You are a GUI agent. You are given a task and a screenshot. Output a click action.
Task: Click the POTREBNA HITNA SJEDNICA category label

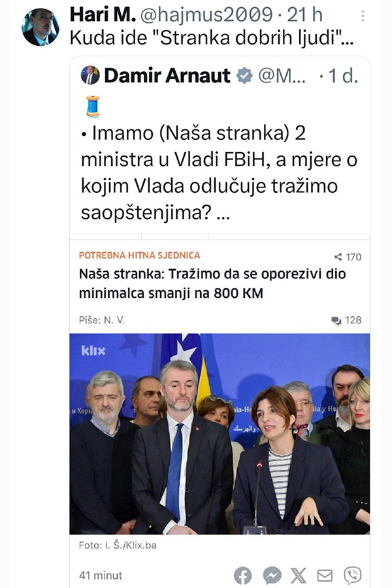[140, 255]
